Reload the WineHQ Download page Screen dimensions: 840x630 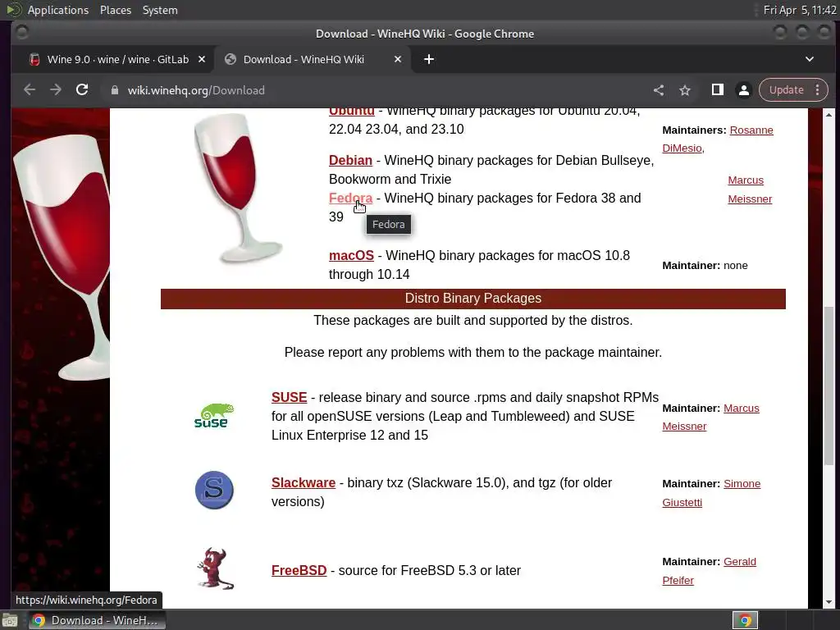click(x=82, y=90)
